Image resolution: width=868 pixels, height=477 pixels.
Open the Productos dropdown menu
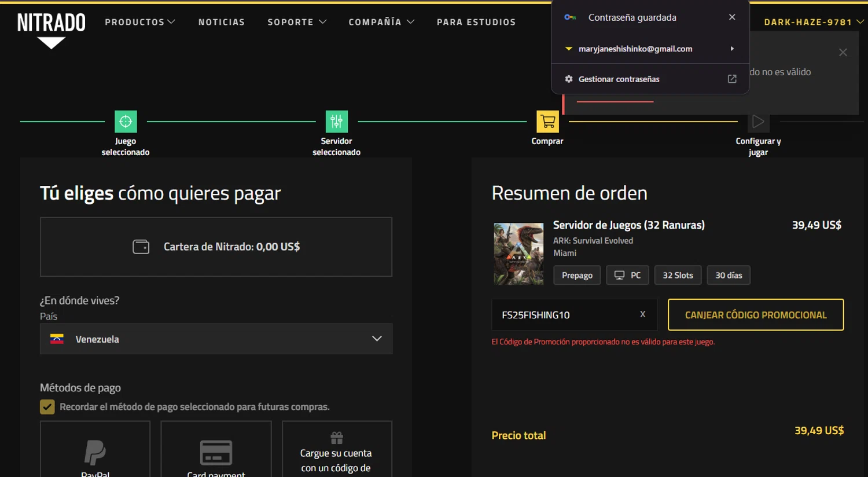[140, 22]
